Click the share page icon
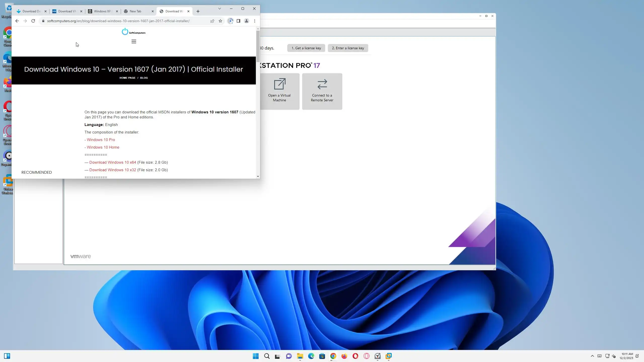 coord(212,21)
